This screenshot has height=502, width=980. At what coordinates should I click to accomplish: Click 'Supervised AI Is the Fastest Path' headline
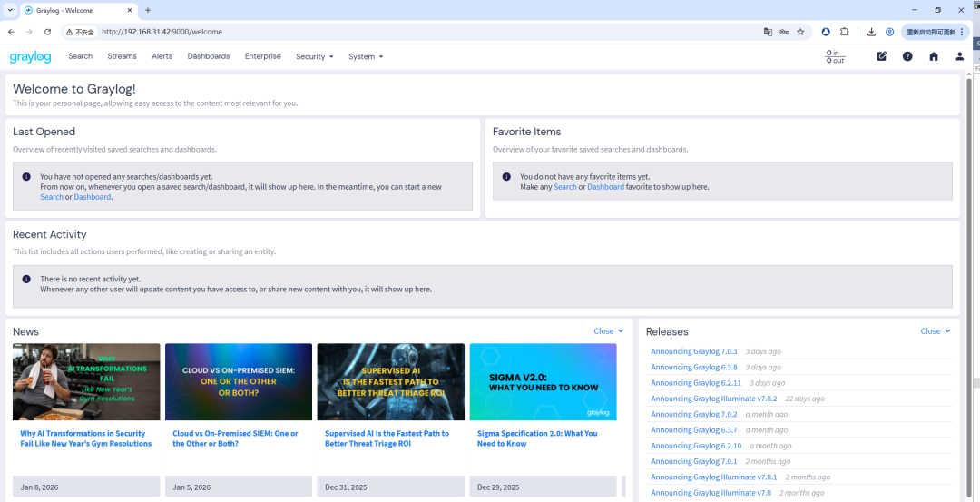pyautogui.click(x=387, y=438)
